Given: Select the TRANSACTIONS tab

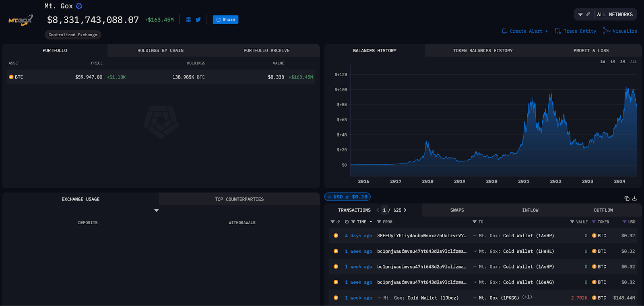Looking at the screenshot, I should (354, 210).
